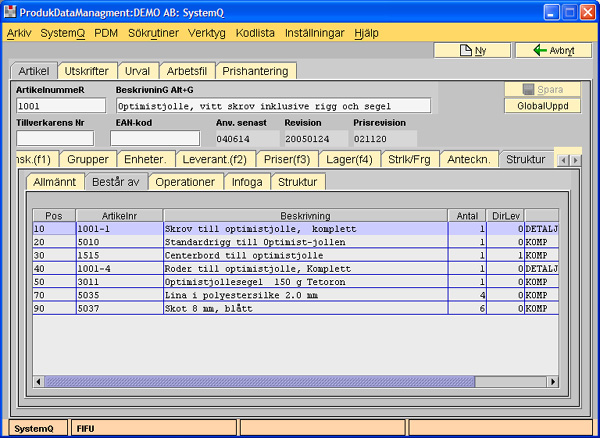Click the Revision value 20050124
This screenshot has height=438, width=600.
[x=316, y=138]
